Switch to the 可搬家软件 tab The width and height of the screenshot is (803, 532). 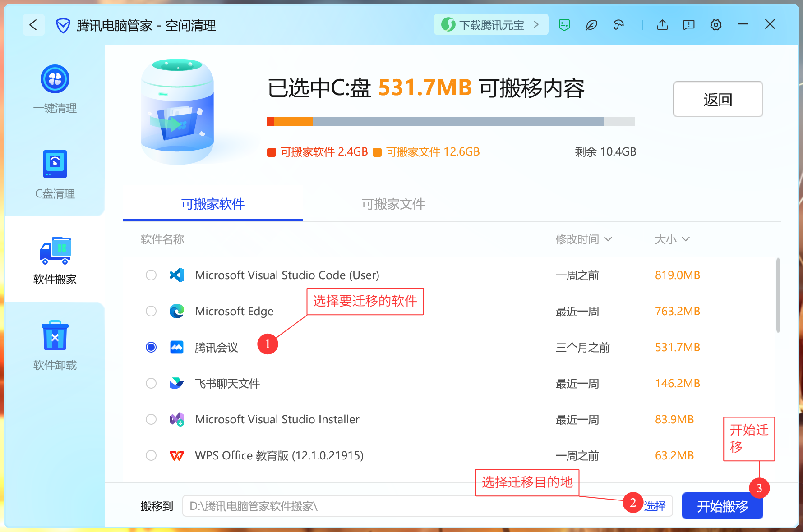(x=212, y=204)
